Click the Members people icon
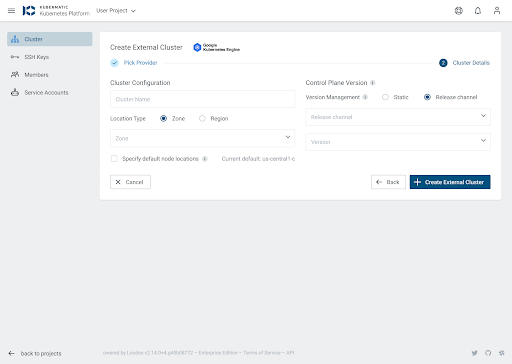 click(x=15, y=74)
